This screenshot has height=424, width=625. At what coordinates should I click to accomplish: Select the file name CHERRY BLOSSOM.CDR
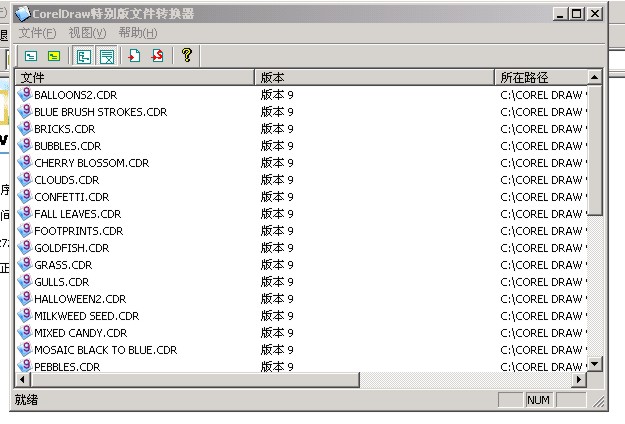point(92,163)
